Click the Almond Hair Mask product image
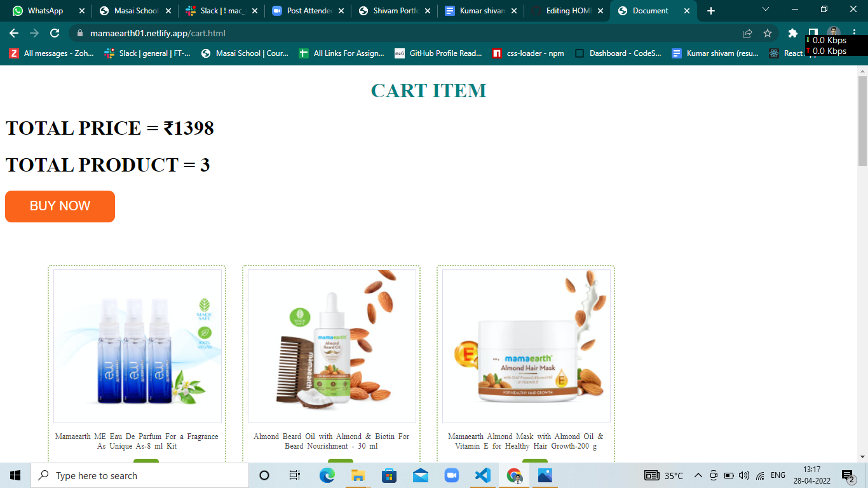Screen dimensions: 868x488 pyautogui.click(x=526, y=346)
